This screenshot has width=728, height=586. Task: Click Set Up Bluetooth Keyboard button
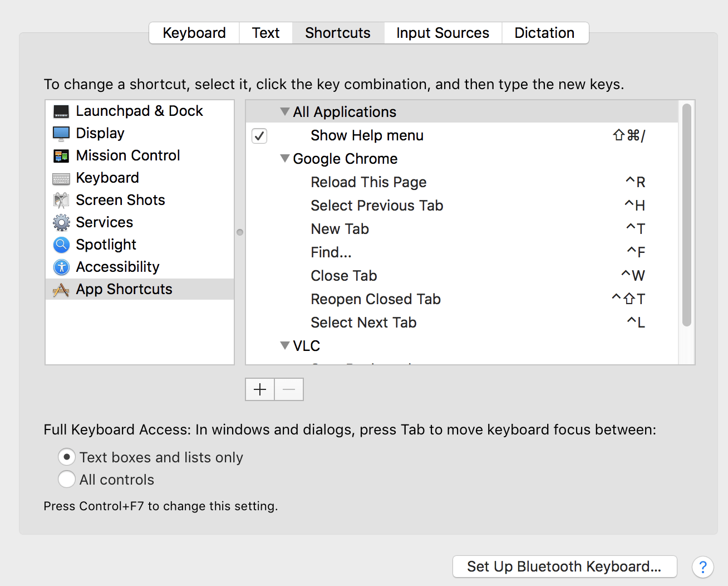tap(564, 567)
